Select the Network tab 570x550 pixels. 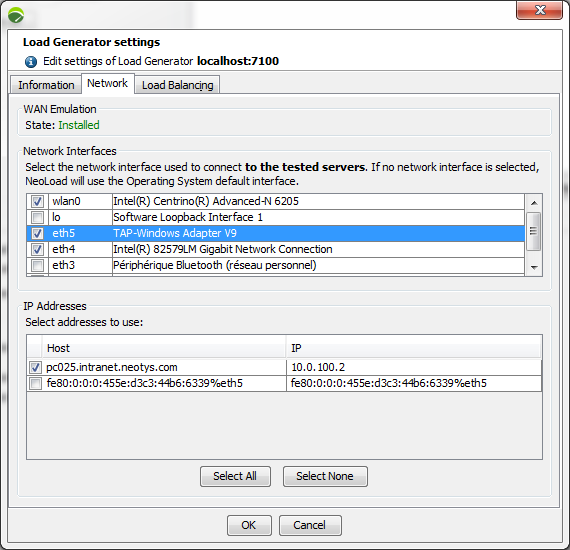pyautogui.click(x=108, y=84)
